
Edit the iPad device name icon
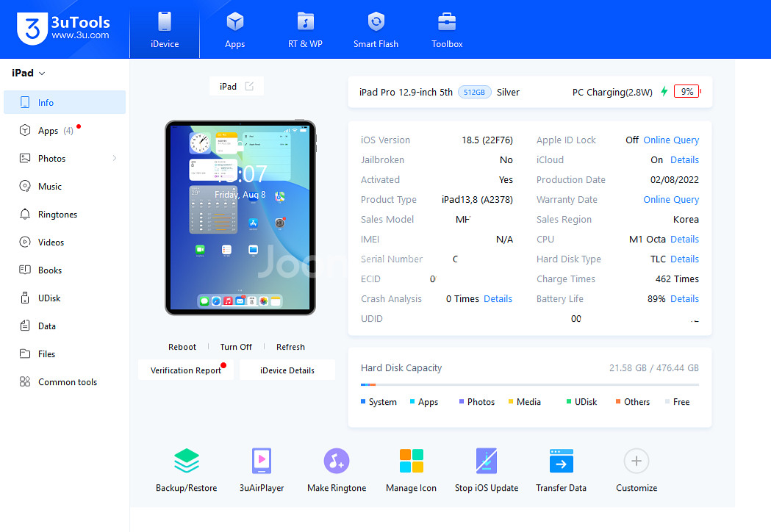pos(249,86)
